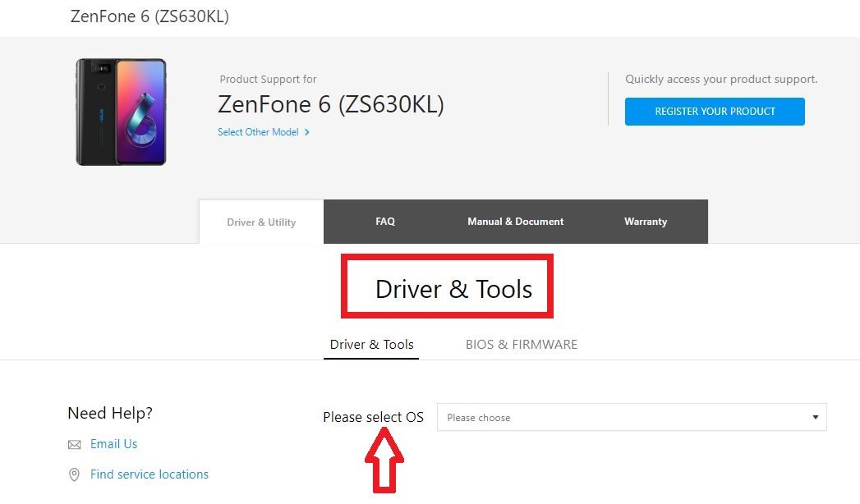This screenshot has width=860, height=504.
Task: Click the Find service locations link
Action: (x=149, y=474)
